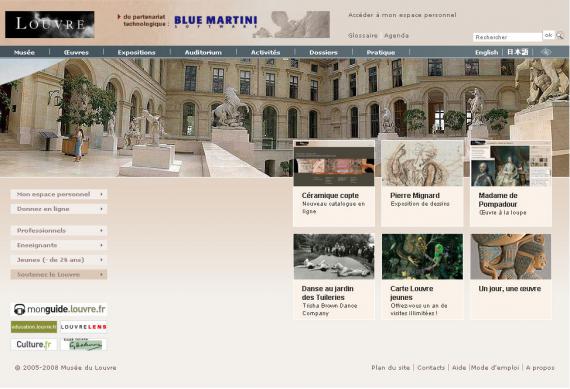
Task: Click the ok search button
Action: [x=548, y=35]
